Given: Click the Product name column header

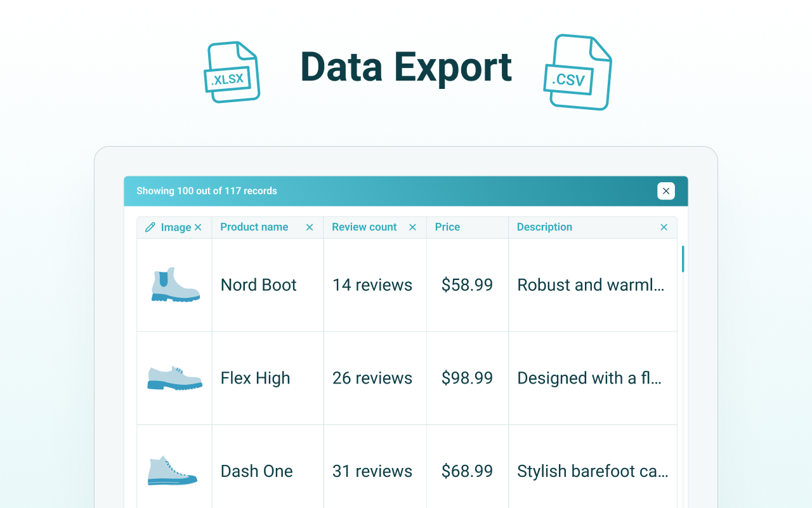Looking at the screenshot, I should click(254, 227).
